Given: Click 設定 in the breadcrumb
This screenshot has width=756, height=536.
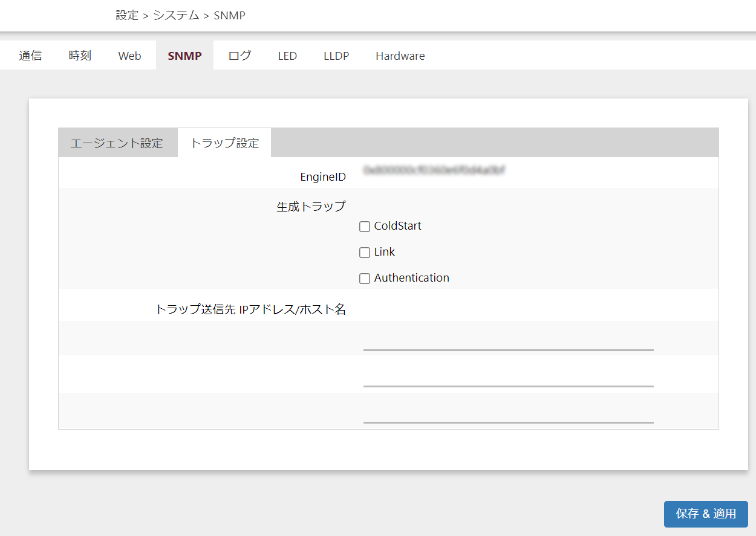Looking at the screenshot, I should click(x=127, y=16).
